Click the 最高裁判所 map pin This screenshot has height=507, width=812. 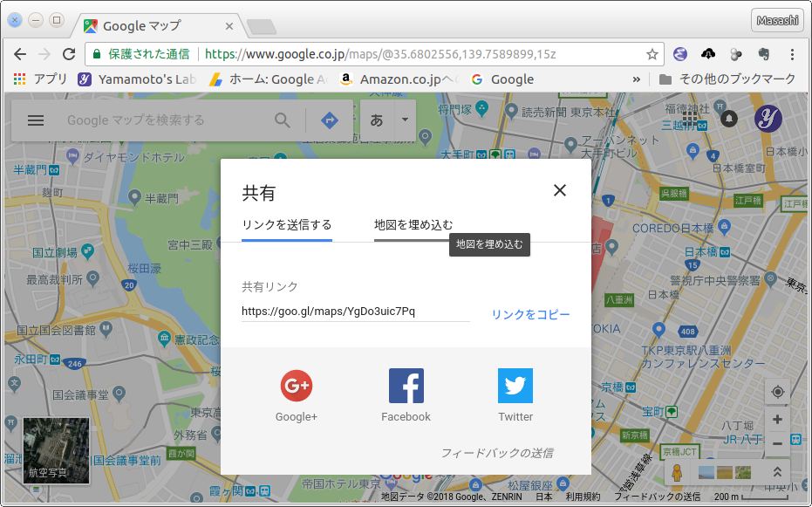93,278
